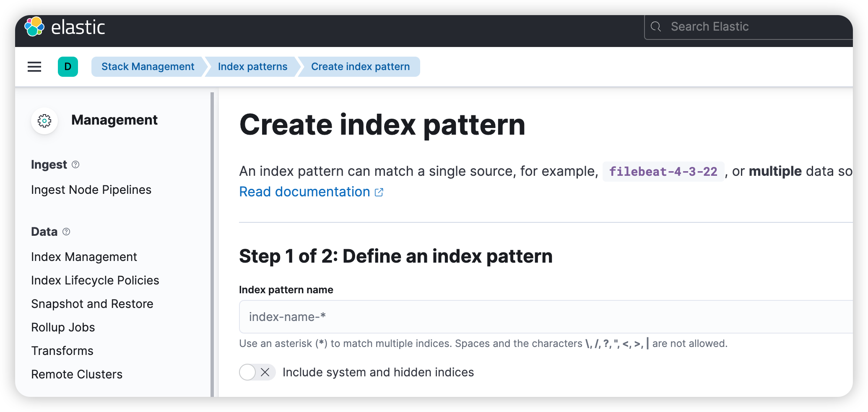Screen dimensions: 868x412
Task: Open Ingest Node Pipelines
Action: tap(91, 190)
